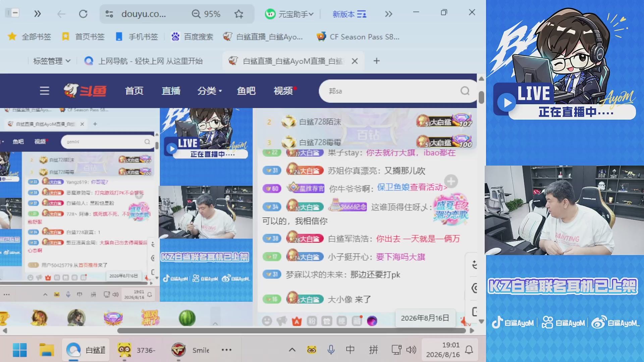Click the Douyu logo
Screen dimensions: 644x362
pos(85,90)
